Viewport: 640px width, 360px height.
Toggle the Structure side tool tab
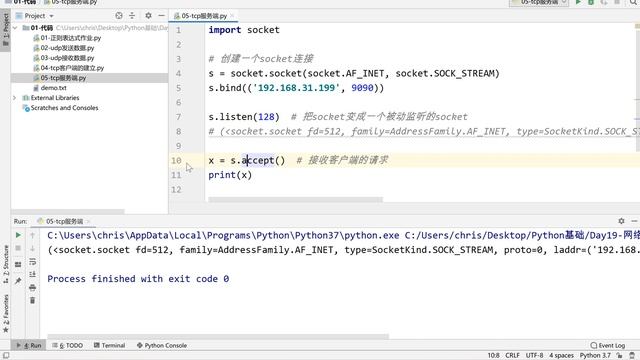click(x=5, y=264)
